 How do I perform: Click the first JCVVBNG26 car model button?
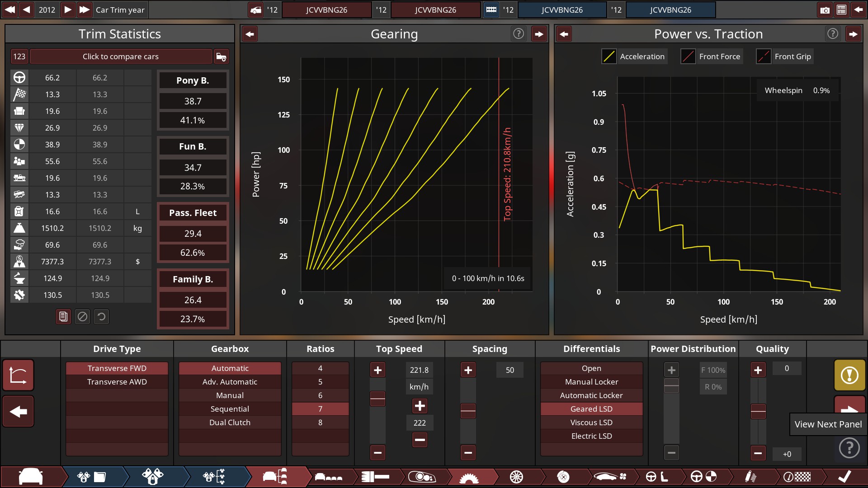(x=326, y=10)
